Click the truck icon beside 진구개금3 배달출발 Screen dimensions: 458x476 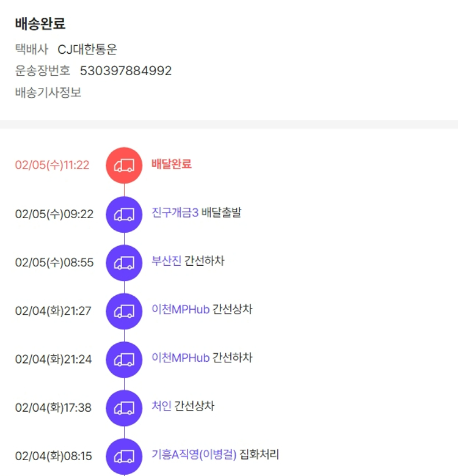tap(124, 214)
